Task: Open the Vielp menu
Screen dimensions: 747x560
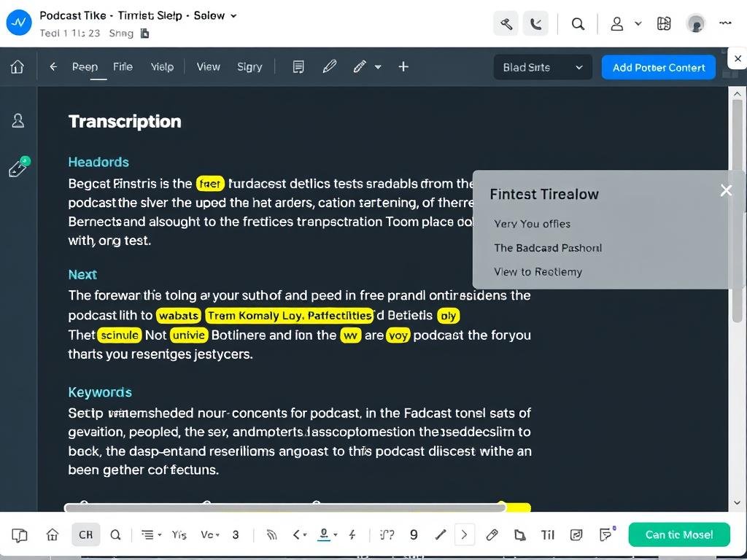Action: [162, 66]
